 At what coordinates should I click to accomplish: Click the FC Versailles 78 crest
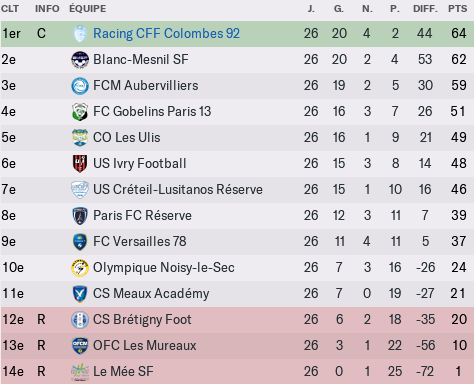pyautogui.click(x=80, y=242)
